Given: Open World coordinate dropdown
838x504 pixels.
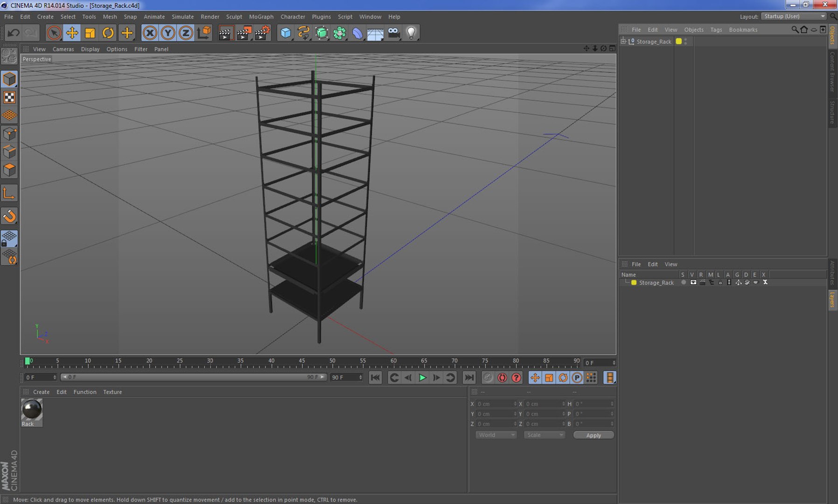Looking at the screenshot, I should 496,435.
